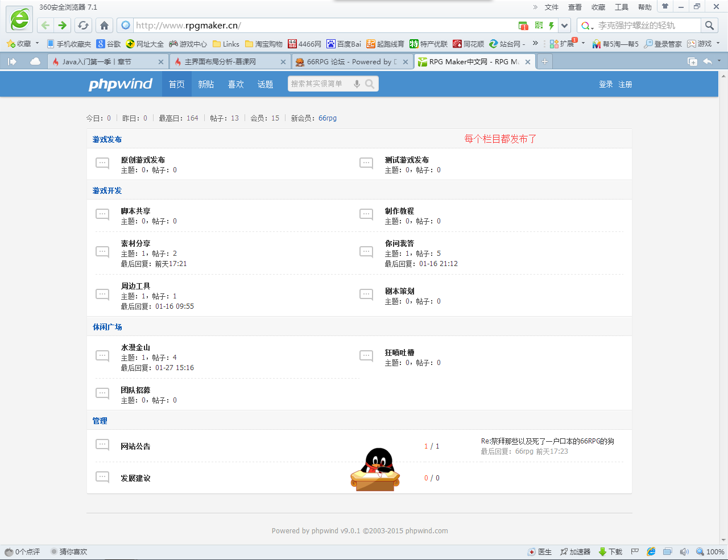Click the magnifier button of browser search box
This screenshot has height=560, width=728.
(x=709, y=25)
